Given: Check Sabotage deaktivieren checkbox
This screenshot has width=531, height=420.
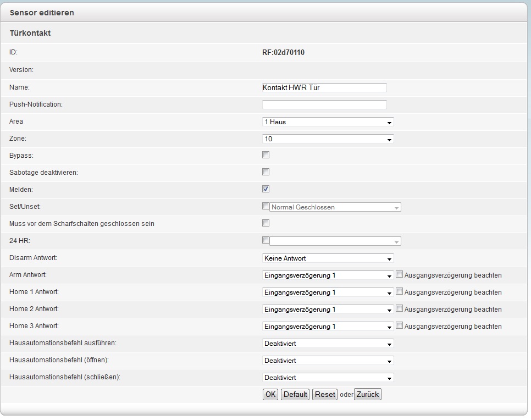Looking at the screenshot, I should coord(266,172).
